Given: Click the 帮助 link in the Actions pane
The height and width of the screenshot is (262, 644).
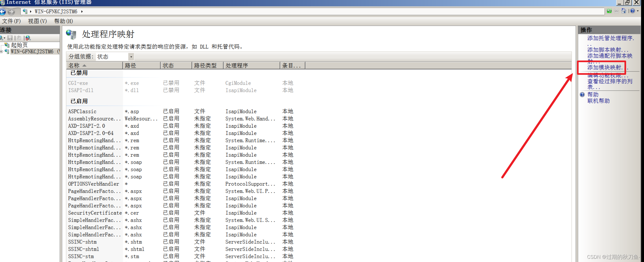Looking at the screenshot, I should [593, 95].
